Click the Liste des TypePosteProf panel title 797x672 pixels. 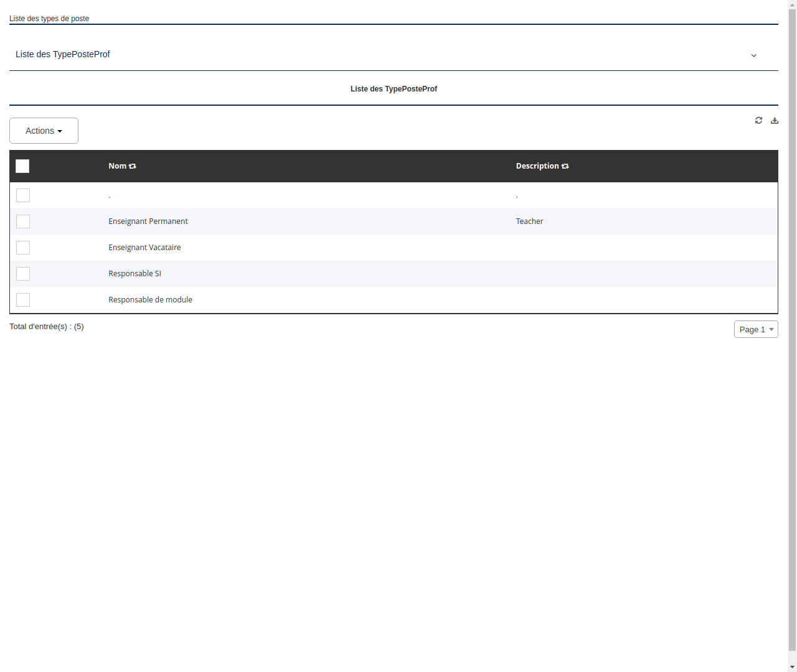[x=63, y=54]
